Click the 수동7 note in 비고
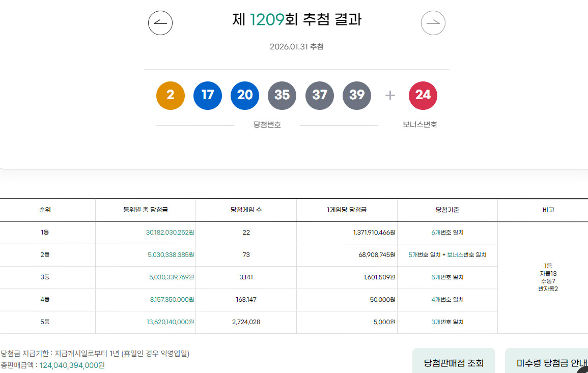Viewport: 588px width, 373px height. 548,281
